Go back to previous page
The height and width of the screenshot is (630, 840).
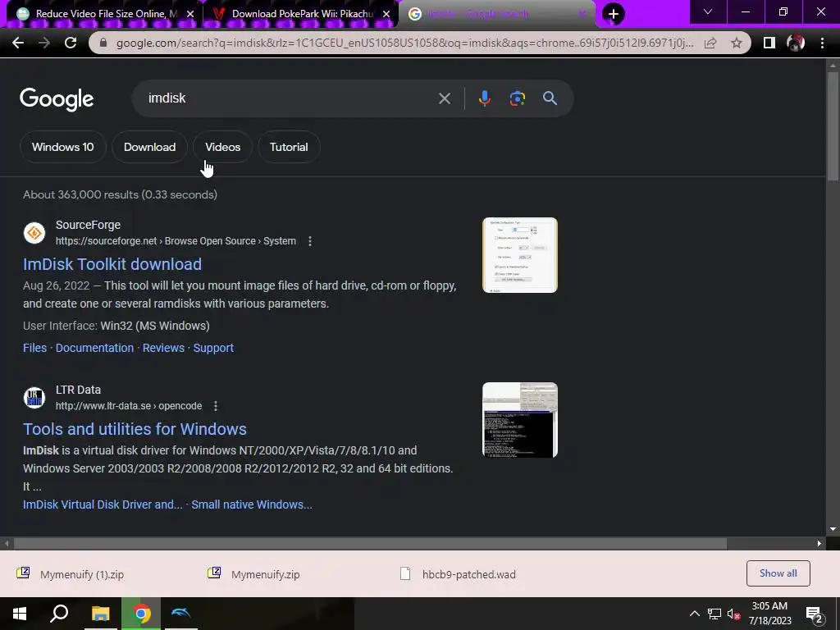(x=18, y=43)
